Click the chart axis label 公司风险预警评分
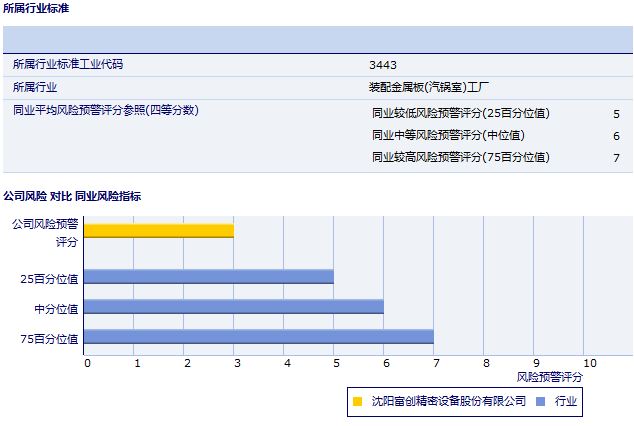Screen dimensions: 634x426 [45, 233]
